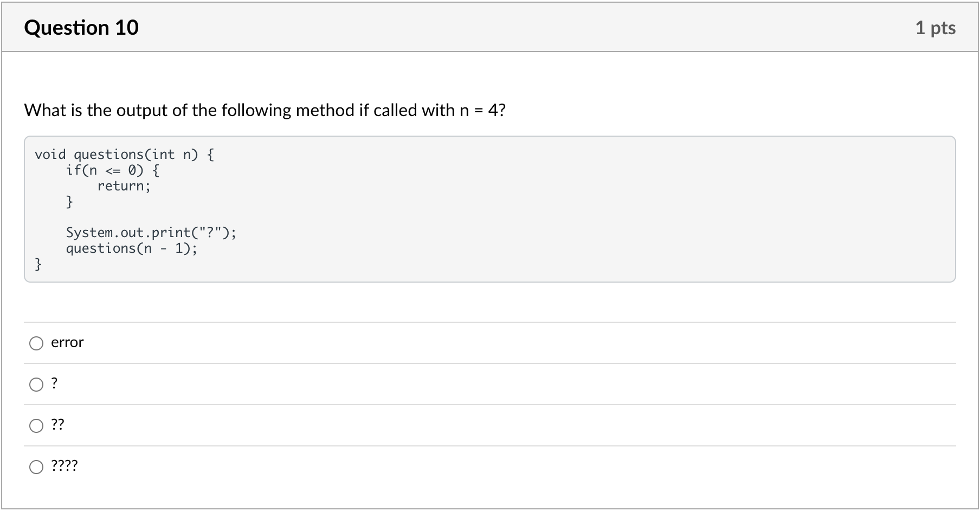Click the '1 pts' score label
This screenshot has height=511, width=980.
click(936, 28)
